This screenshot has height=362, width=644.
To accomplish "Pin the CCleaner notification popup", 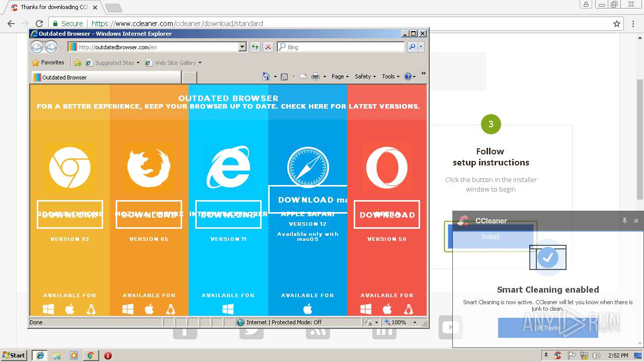I will 624,221.
